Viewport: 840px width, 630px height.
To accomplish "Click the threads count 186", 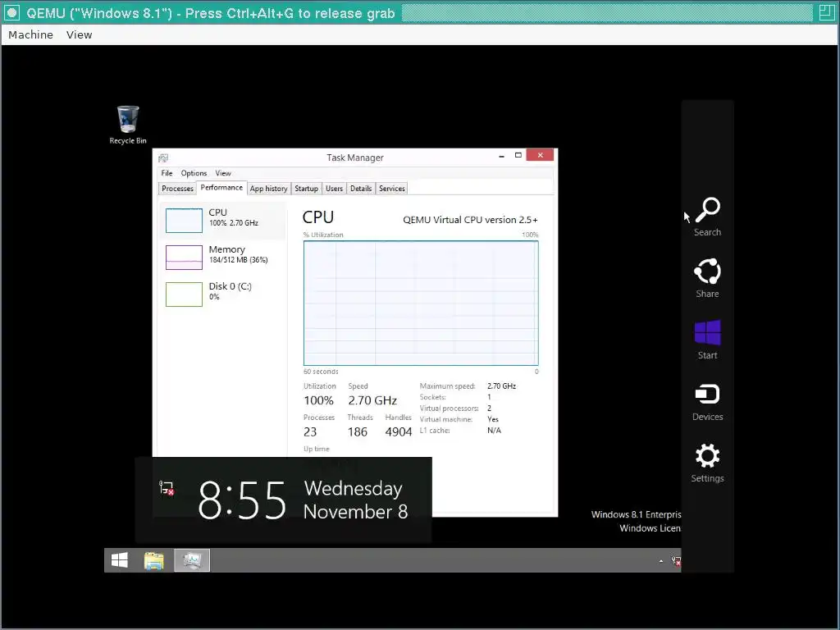I will point(358,431).
